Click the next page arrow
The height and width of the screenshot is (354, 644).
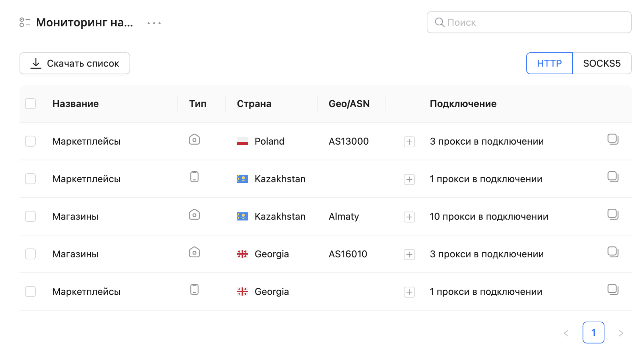pyautogui.click(x=621, y=333)
